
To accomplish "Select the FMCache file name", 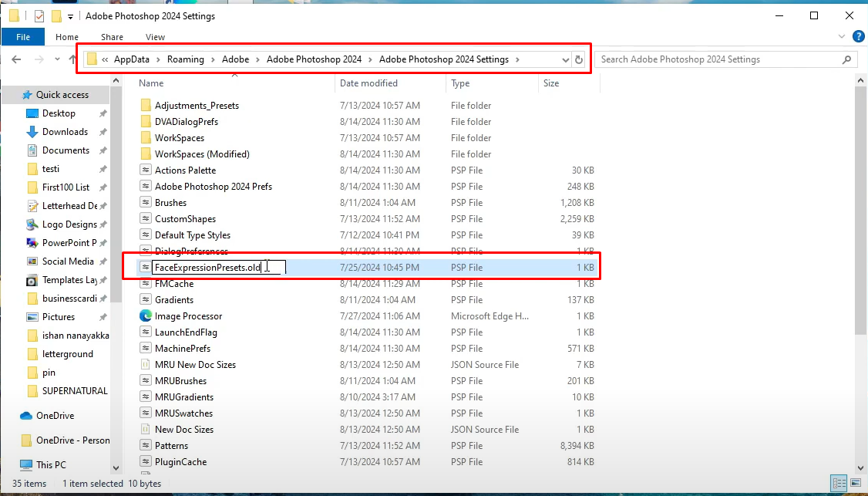I will [x=174, y=284].
